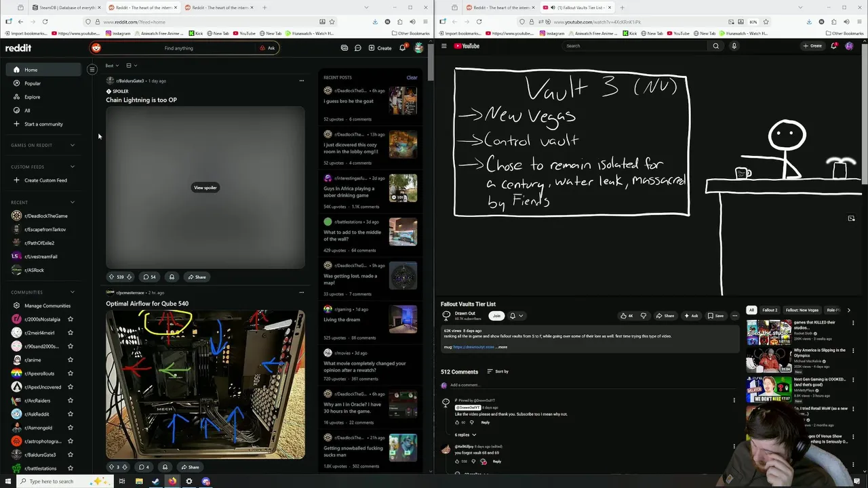This screenshot has width=868, height=488.
Task: Favorite r/BaldursGate3 with its star
Action: coord(70,455)
